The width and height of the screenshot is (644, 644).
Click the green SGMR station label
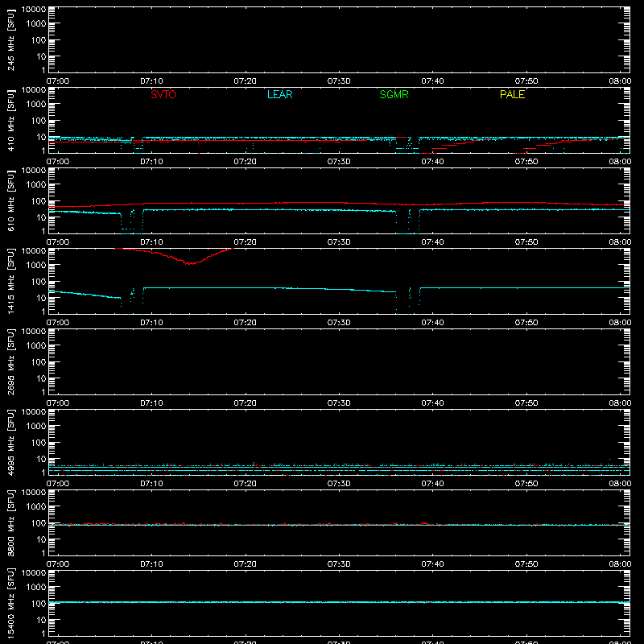394,94
